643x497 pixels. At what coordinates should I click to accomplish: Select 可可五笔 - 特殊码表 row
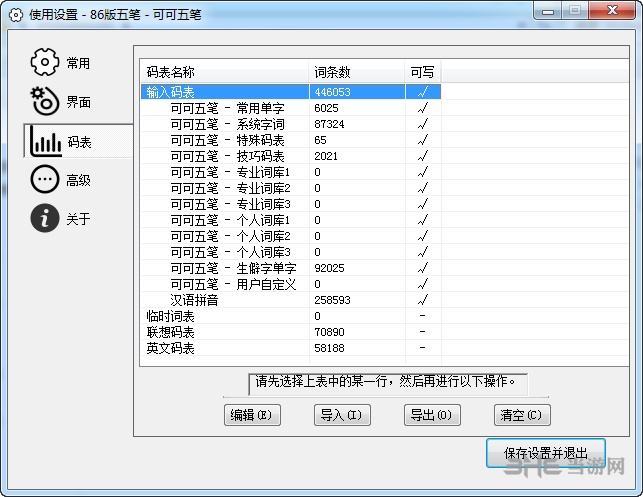(x=291, y=140)
